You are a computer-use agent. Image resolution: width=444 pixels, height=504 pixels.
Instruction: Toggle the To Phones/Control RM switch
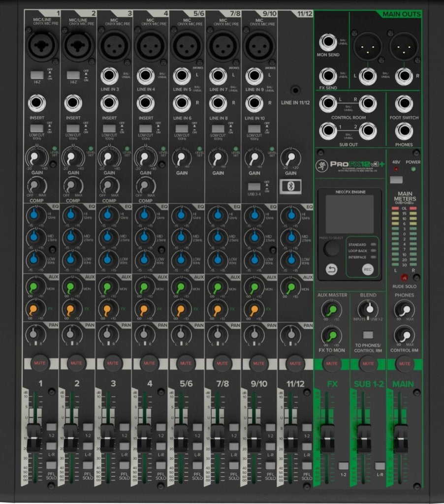click(x=368, y=335)
